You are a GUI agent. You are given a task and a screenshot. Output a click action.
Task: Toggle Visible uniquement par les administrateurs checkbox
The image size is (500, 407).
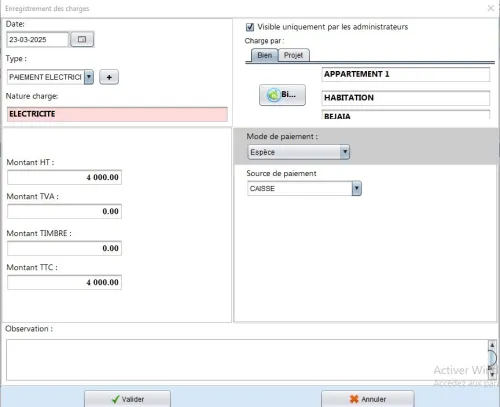(x=250, y=27)
